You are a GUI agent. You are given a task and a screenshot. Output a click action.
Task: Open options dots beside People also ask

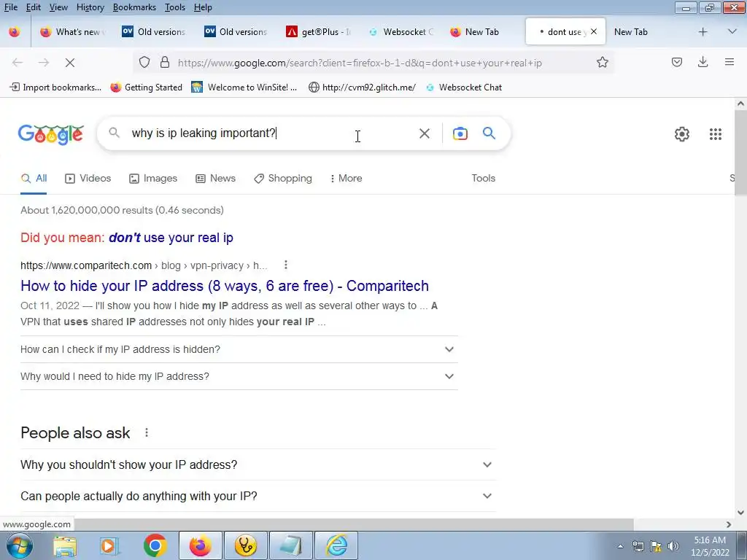pyautogui.click(x=146, y=432)
